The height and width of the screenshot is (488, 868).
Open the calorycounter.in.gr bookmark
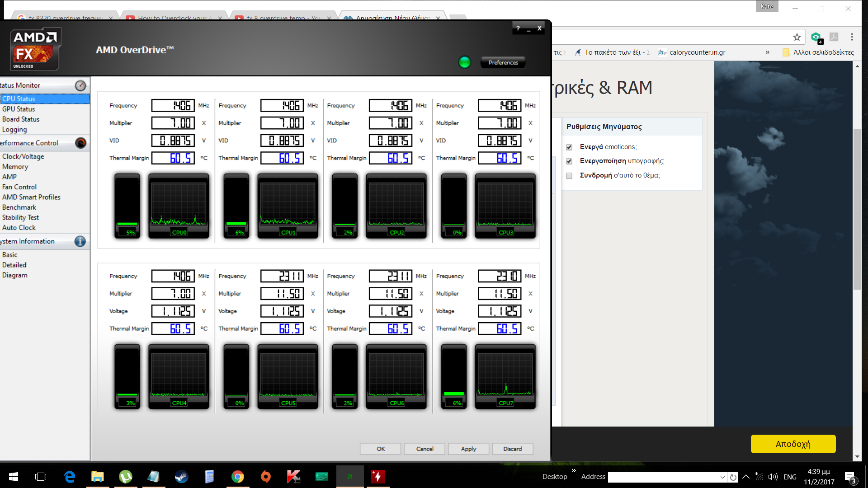tap(692, 52)
